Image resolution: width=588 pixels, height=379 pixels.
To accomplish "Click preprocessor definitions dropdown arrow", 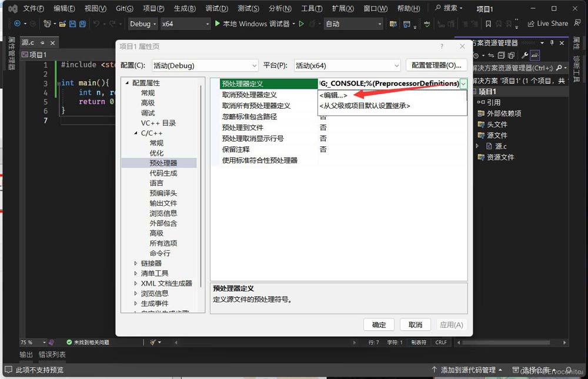I will tap(463, 83).
